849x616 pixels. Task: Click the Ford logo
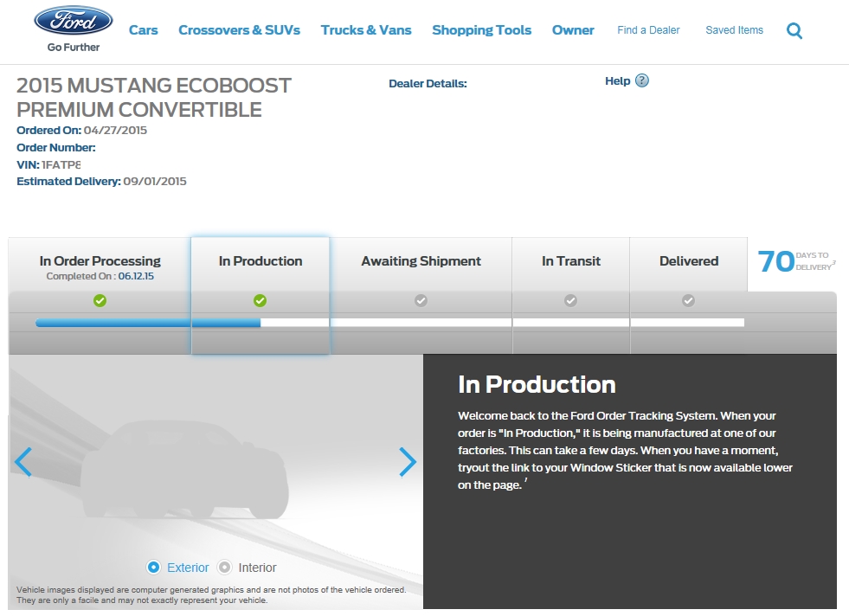coord(73,21)
